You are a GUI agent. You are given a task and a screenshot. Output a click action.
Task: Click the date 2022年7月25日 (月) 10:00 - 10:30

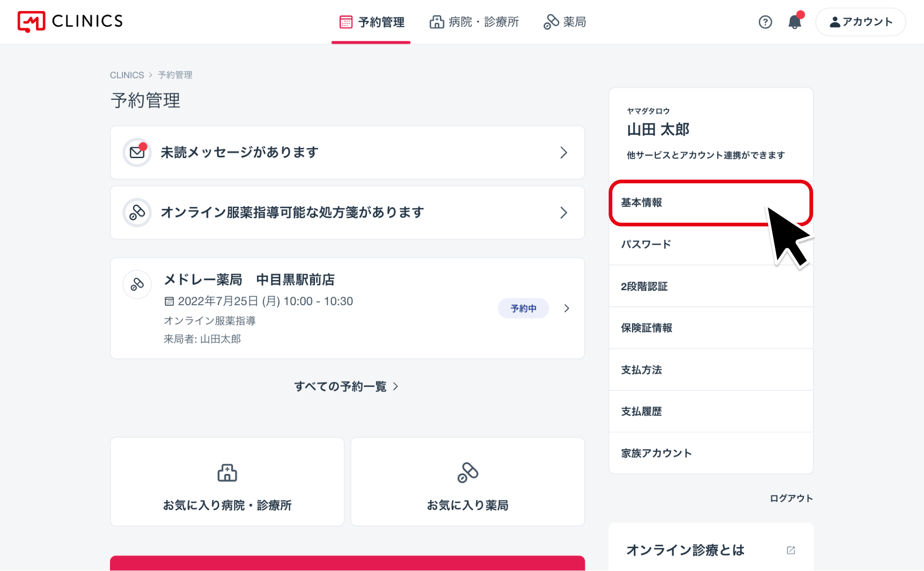(x=265, y=302)
